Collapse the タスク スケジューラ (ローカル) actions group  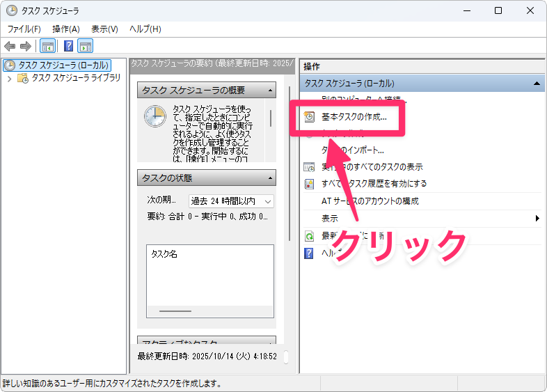click(x=537, y=84)
